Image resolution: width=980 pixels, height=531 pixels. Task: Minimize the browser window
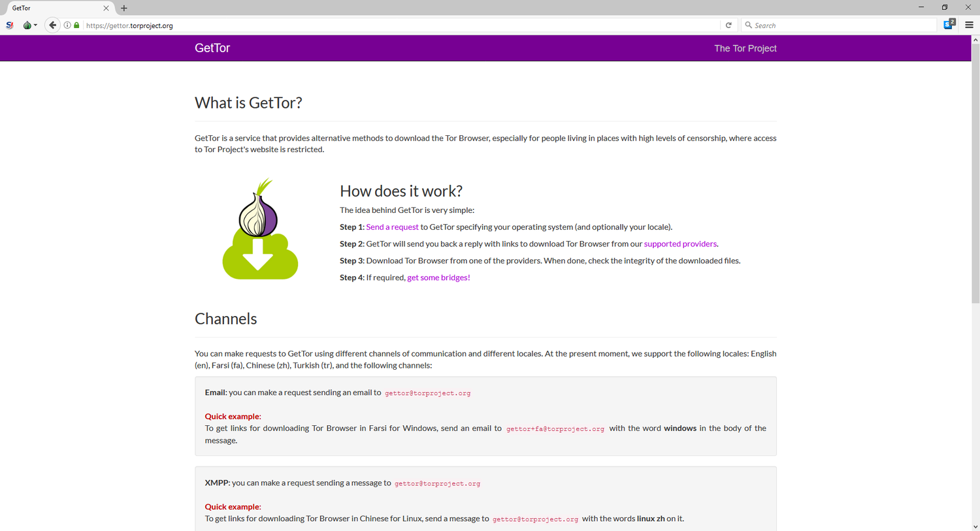click(x=921, y=7)
